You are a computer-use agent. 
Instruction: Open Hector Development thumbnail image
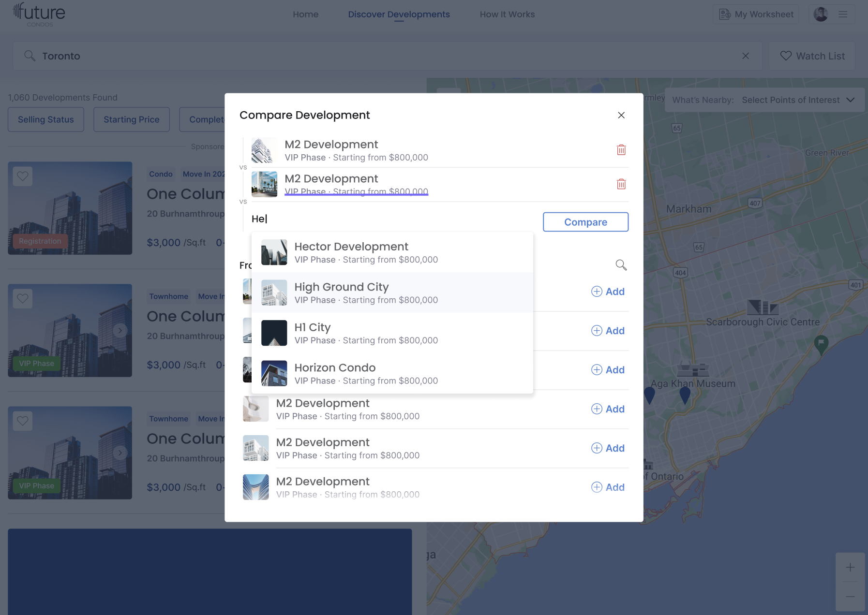click(274, 252)
